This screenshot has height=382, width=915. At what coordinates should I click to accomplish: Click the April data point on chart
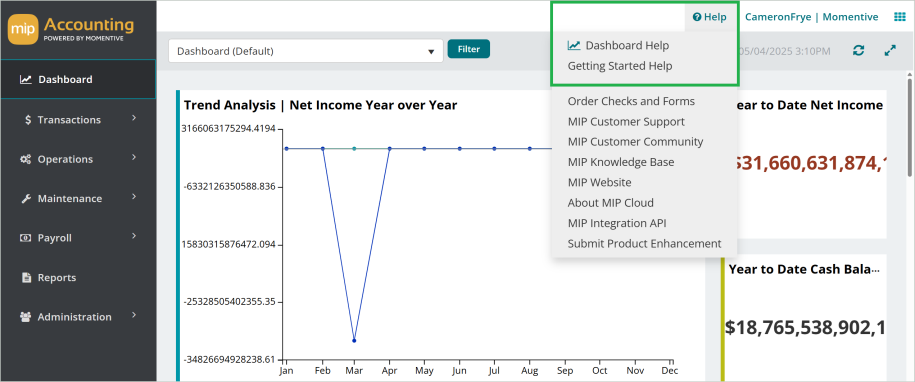coord(389,149)
